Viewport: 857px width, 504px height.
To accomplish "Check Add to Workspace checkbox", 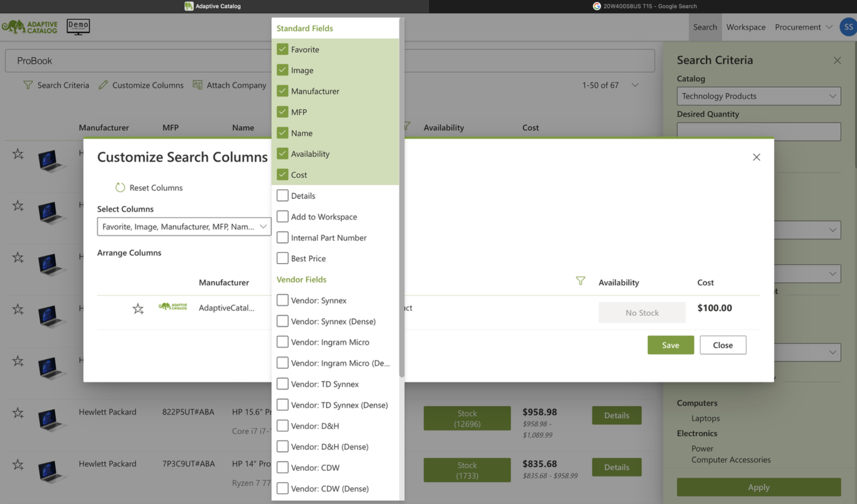I will tap(283, 216).
